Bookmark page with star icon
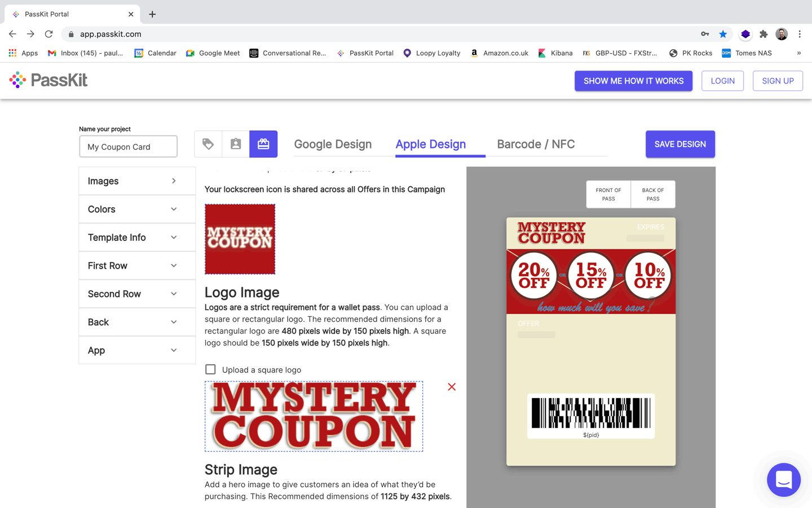This screenshot has height=508, width=812. click(x=723, y=34)
